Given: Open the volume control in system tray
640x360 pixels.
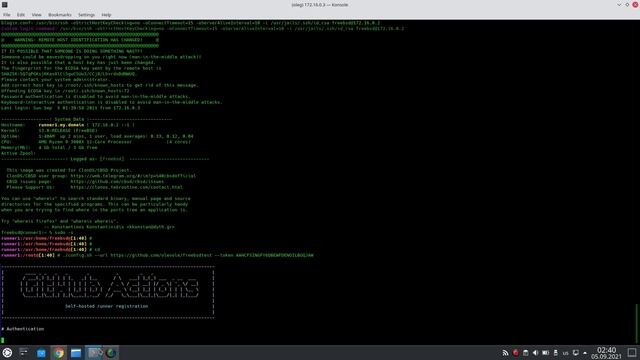Looking at the screenshot, I should [536, 353].
